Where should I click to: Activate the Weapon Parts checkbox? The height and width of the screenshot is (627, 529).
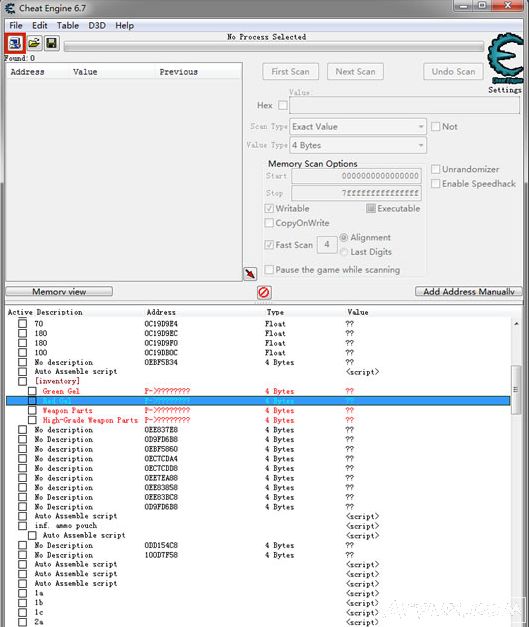[32, 410]
